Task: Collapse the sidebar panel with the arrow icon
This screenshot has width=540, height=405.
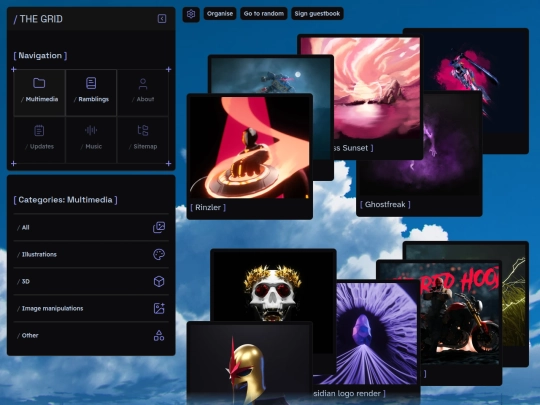Action: pyautogui.click(x=162, y=19)
